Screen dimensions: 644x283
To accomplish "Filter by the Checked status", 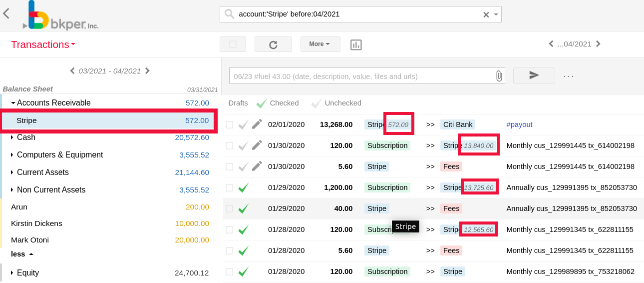I will coord(278,103).
